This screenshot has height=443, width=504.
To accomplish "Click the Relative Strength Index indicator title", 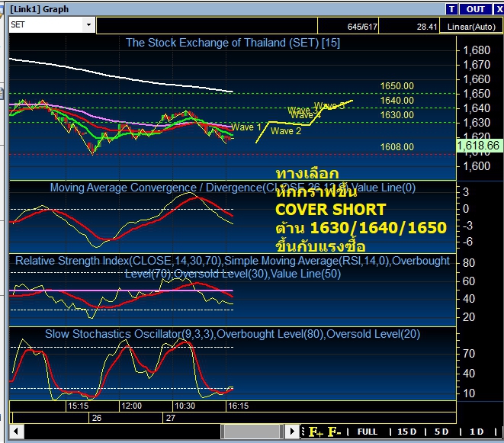I will point(233,267).
